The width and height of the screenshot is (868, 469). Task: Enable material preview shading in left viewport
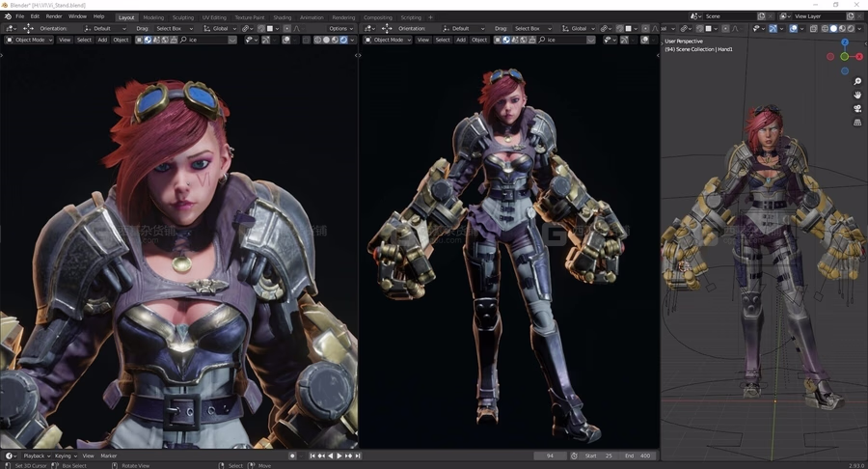pos(335,40)
